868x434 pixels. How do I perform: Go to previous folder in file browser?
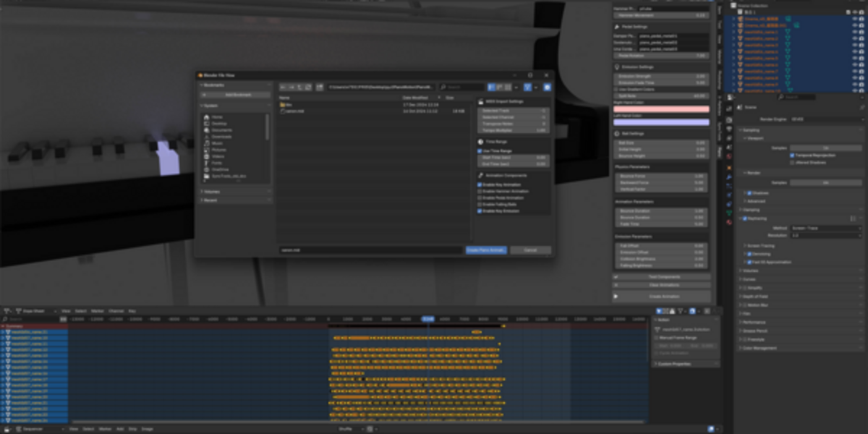pos(284,87)
